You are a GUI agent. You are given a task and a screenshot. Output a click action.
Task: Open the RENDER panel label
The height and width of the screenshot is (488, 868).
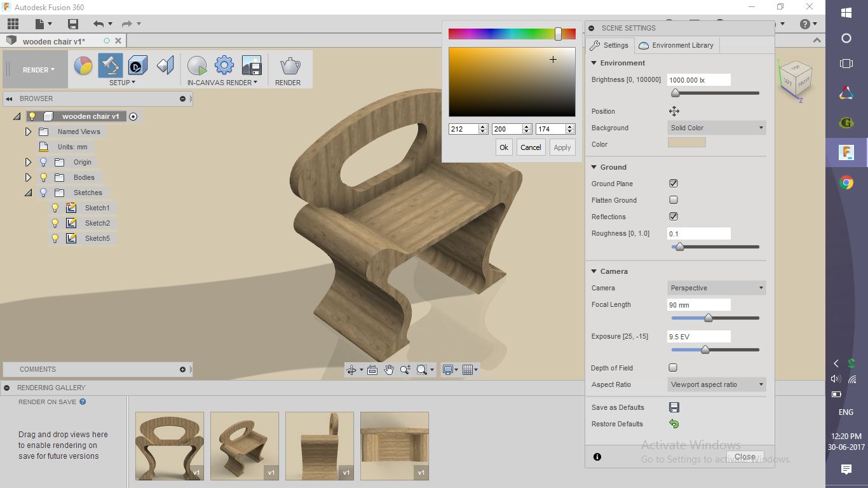point(288,83)
